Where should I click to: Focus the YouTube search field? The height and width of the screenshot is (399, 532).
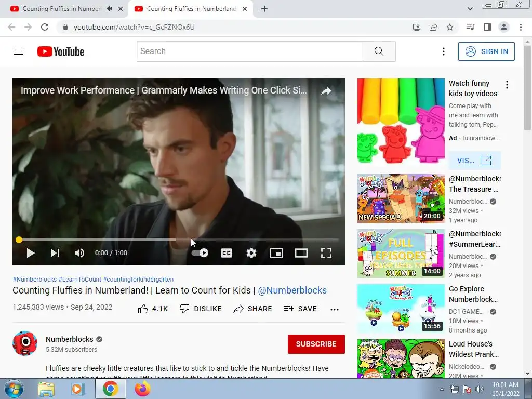[x=250, y=51]
